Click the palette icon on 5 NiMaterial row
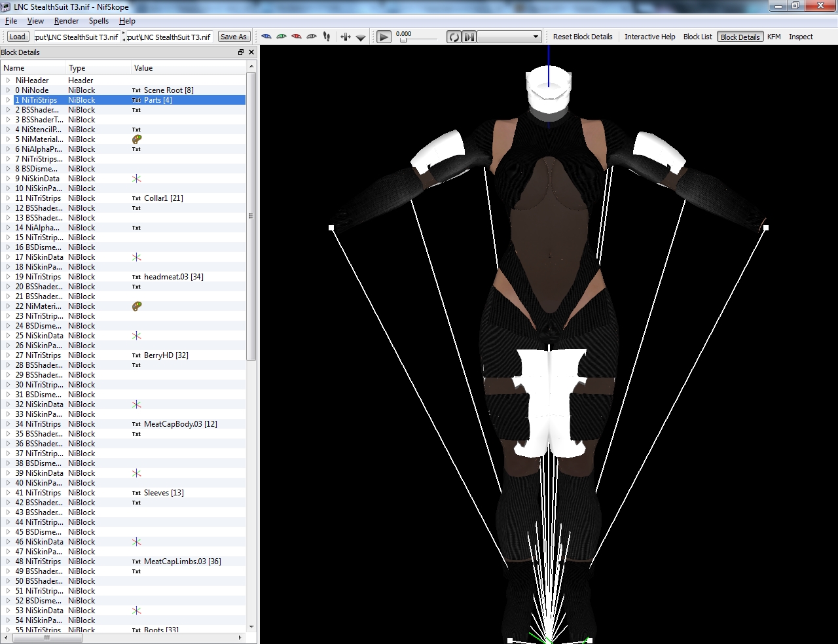This screenshot has height=644, width=838. pyautogui.click(x=137, y=139)
